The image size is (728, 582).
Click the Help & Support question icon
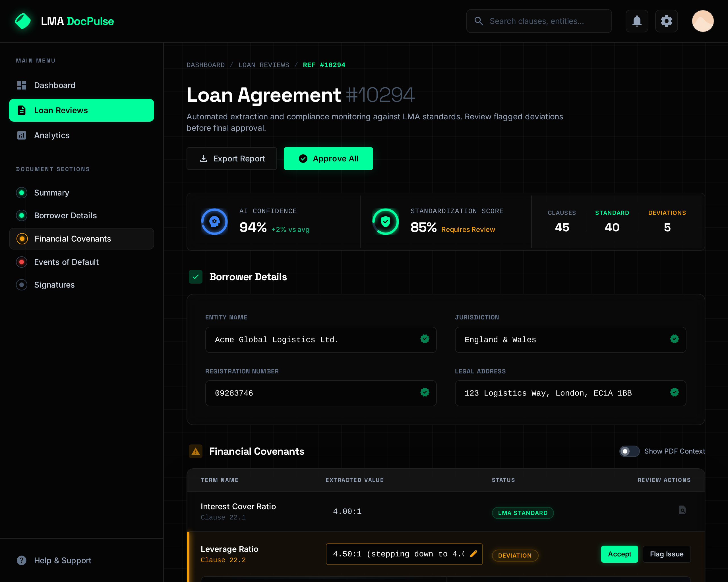tap(22, 560)
